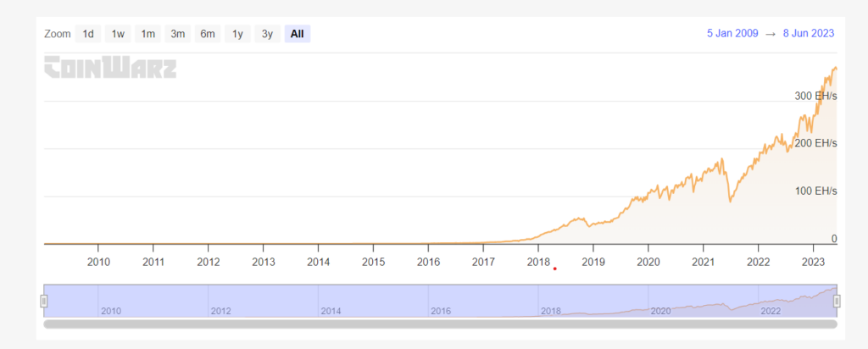Click the 2020 x-axis label

click(x=648, y=262)
